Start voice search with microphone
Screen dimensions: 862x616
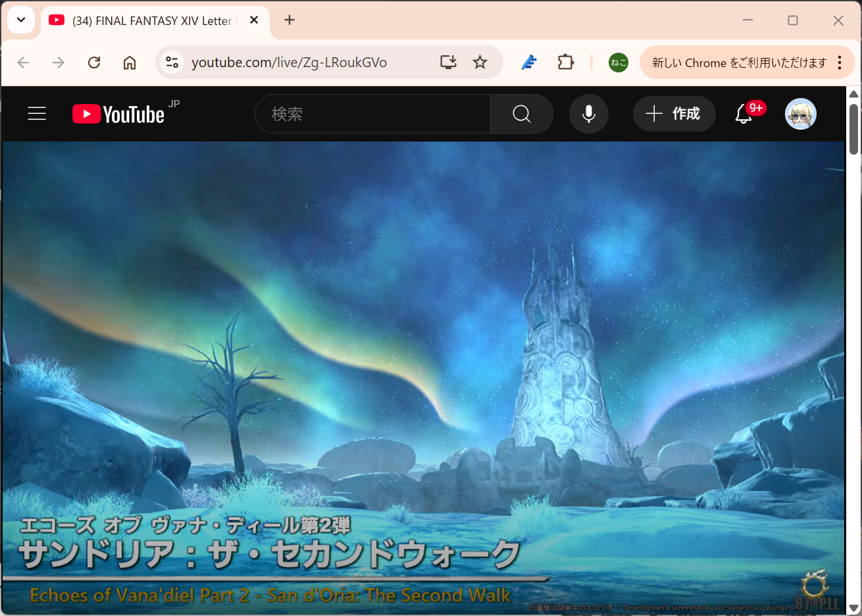click(589, 114)
